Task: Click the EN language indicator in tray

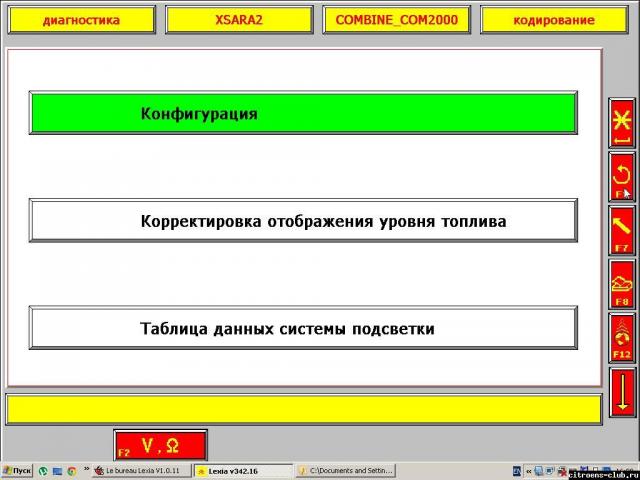Action: [517, 471]
